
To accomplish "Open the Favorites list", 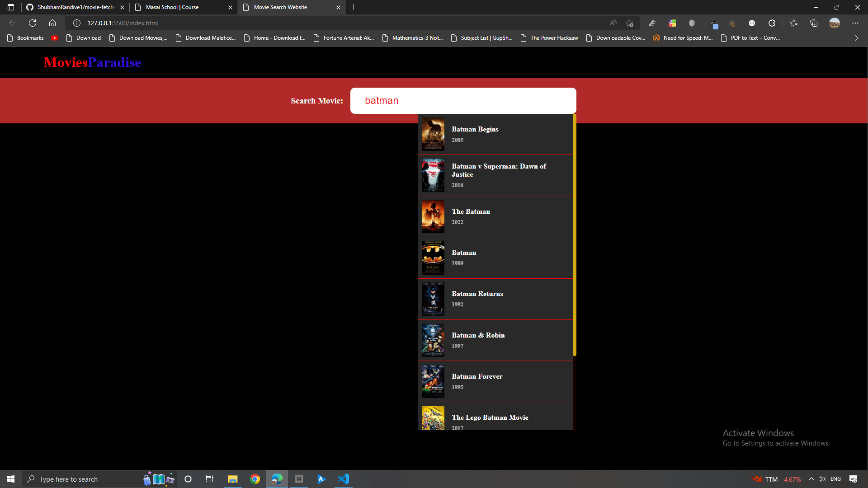I will tap(794, 23).
